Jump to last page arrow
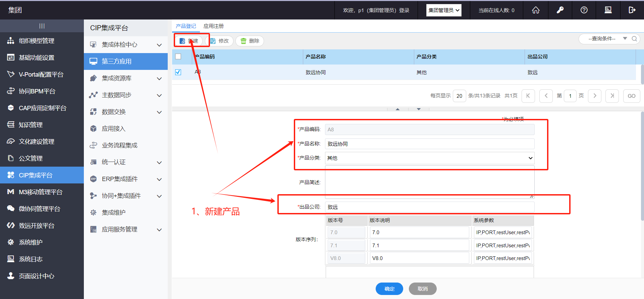 click(612, 96)
